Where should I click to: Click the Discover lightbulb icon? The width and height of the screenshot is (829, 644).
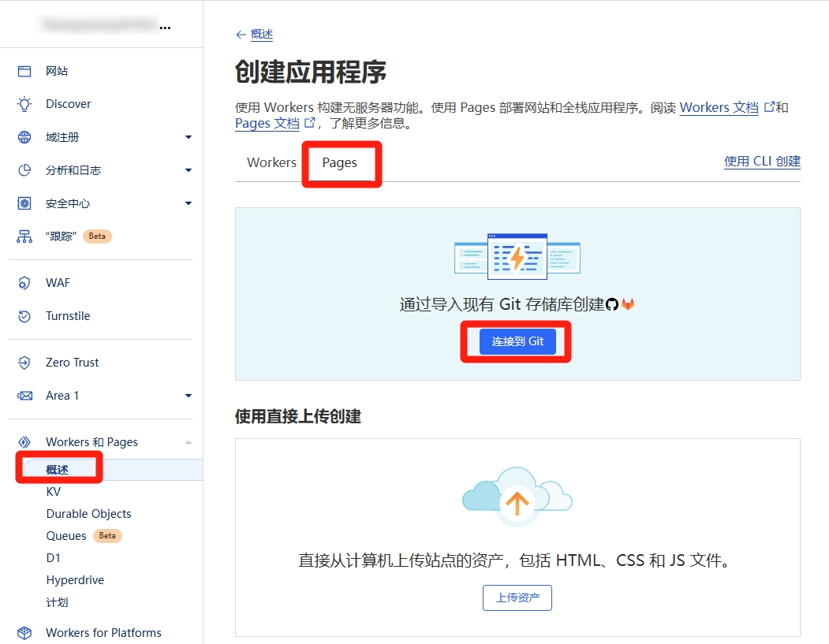coord(24,104)
